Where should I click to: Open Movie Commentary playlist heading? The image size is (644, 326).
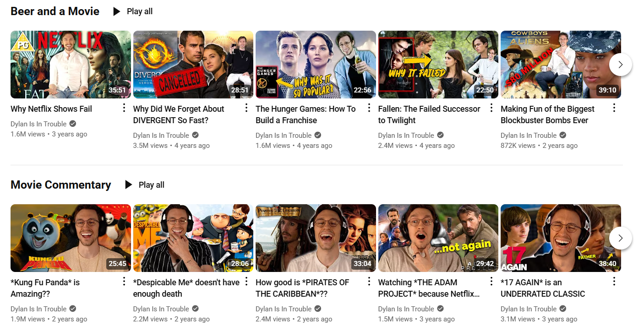pyautogui.click(x=61, y=185)
